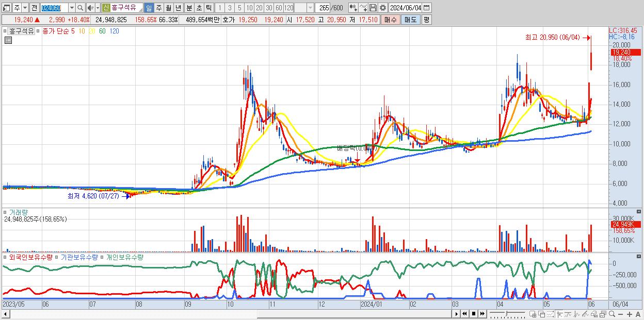Image resolution: width=644 pixels, height=320 pixels.
Task: Switch to tick 틱 chart period
Action: tap(208, 8)
